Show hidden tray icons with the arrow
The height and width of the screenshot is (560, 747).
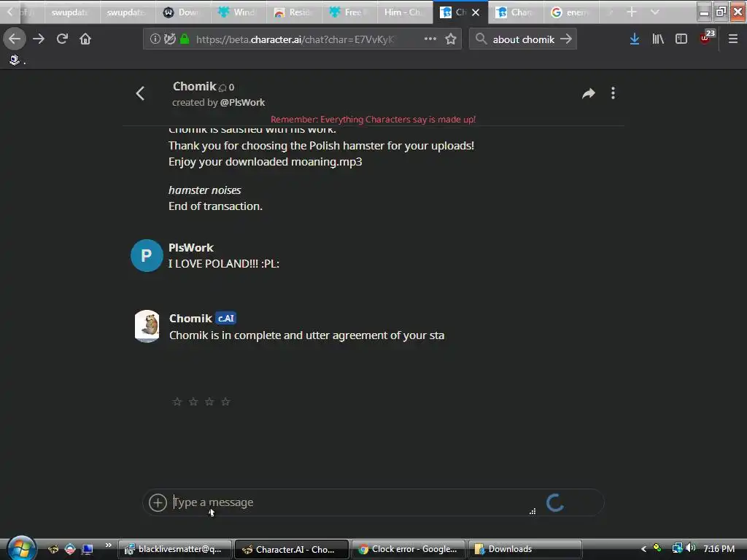tap(643, 548)
